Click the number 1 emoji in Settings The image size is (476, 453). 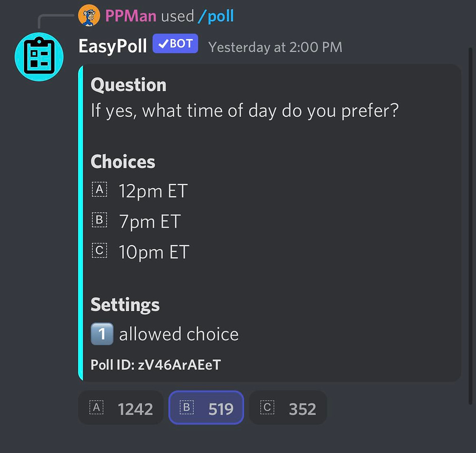tap(102, 334)
